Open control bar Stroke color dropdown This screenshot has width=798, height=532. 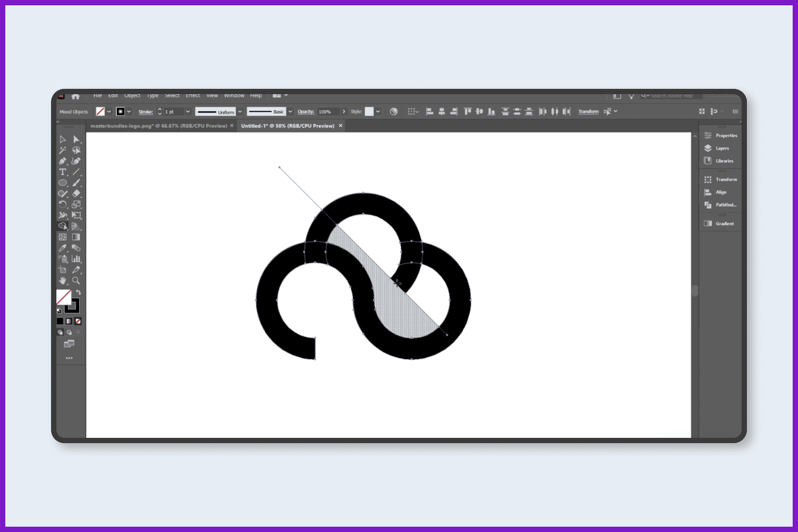pos(129,112)
